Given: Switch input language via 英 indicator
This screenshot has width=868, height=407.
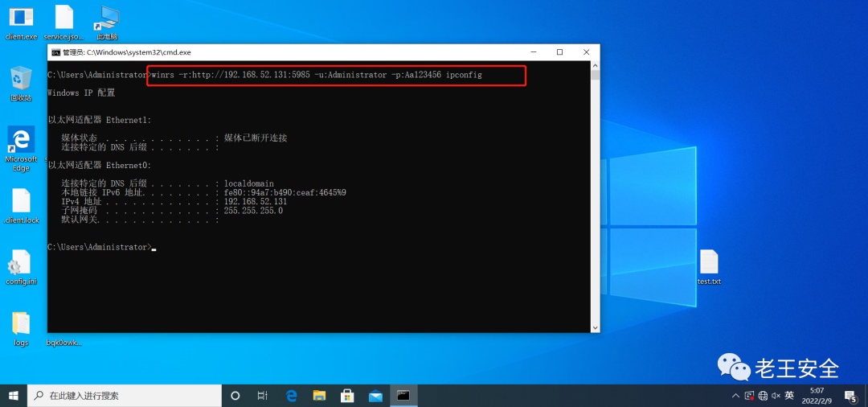Looking at the screenshot, I should click(789, 396).
